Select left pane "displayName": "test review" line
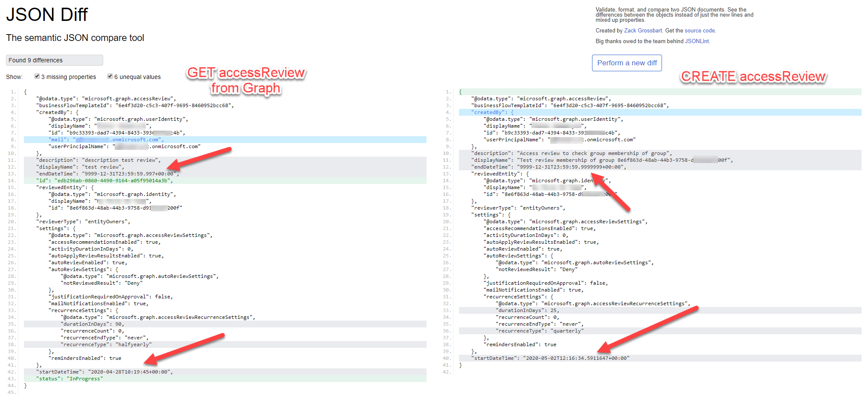Screen dimensions: 868x397 [x=225, y=167]
